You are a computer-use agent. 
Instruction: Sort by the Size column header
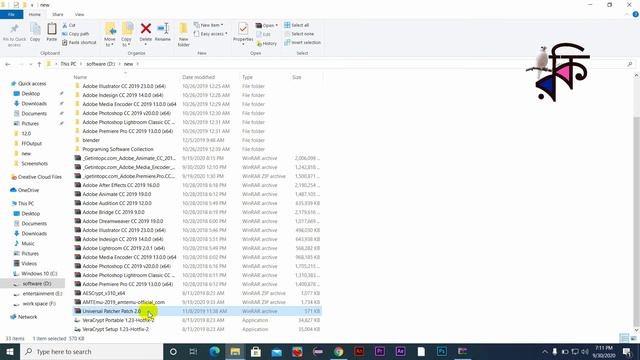297,77
